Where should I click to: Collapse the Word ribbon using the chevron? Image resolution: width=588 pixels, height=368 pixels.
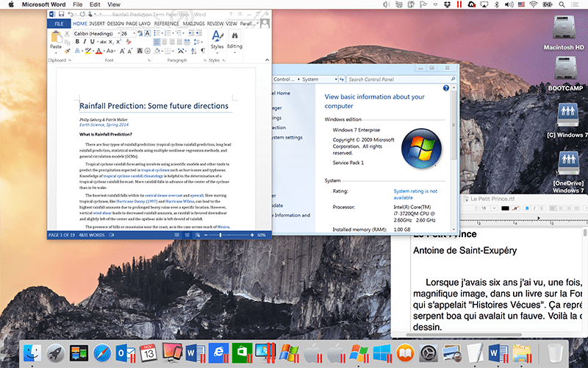267,60
